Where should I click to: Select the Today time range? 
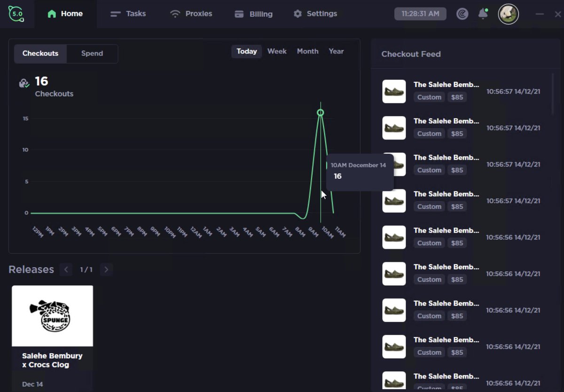pos(247,51)
